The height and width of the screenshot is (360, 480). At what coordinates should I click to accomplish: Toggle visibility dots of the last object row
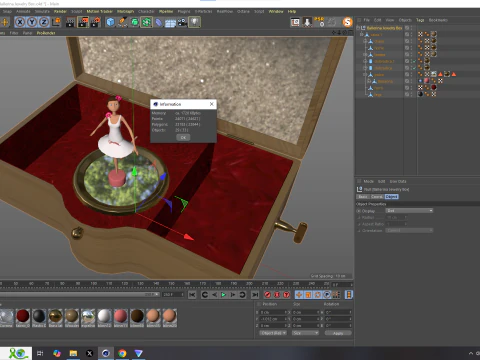(411, 95)
